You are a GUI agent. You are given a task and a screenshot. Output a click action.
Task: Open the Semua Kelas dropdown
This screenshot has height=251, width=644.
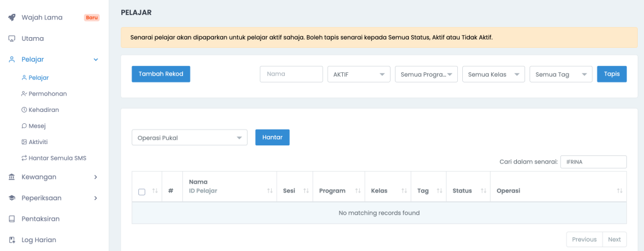493,74
